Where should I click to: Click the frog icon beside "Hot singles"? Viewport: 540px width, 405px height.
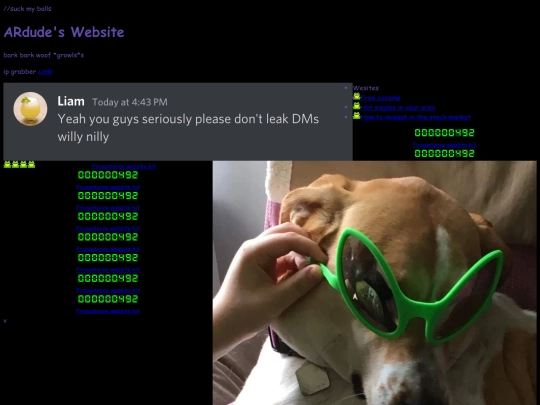click(x=356, y=106)
